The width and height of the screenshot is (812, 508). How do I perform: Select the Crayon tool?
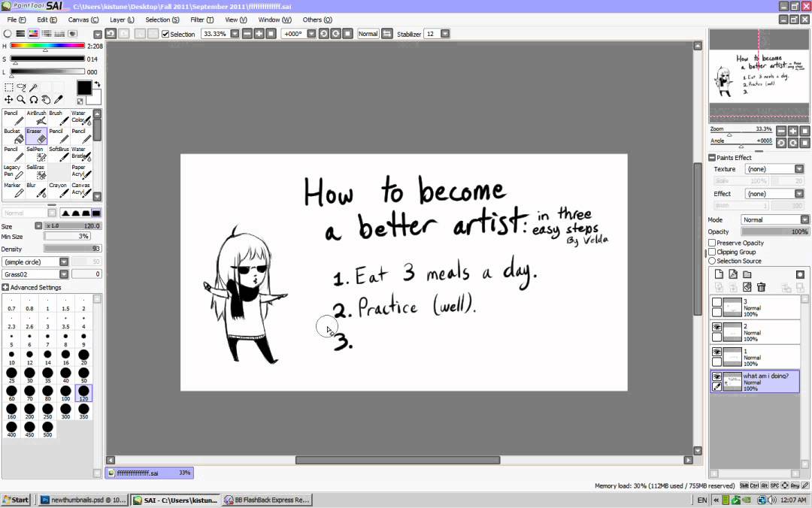[x=59, y=191]
